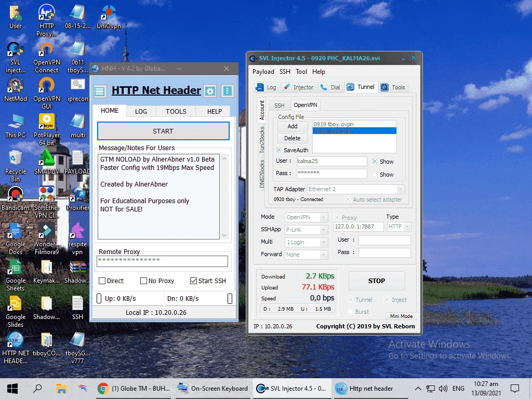
Task: Open respite vpn desktop icon
Action: pos(78,239)
